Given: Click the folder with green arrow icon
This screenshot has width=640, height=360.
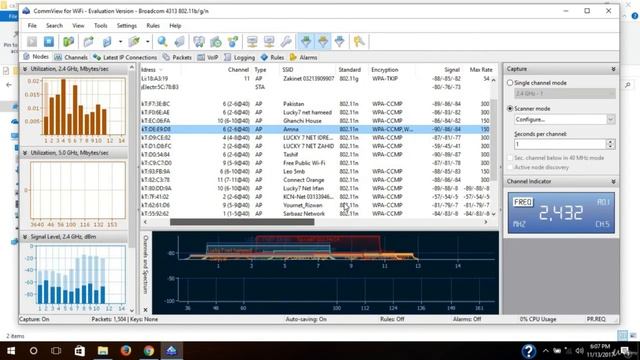Looking at the screenshot, I should click(134, 41).
